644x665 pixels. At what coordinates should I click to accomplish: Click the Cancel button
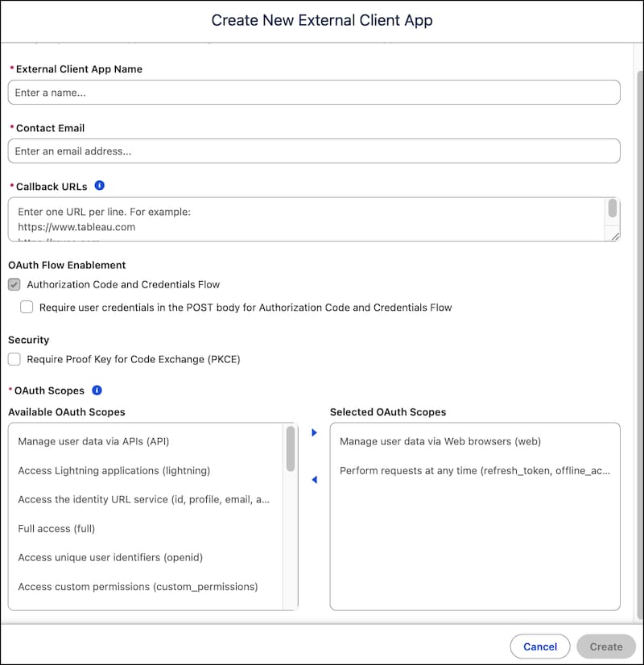pos(539,646)
